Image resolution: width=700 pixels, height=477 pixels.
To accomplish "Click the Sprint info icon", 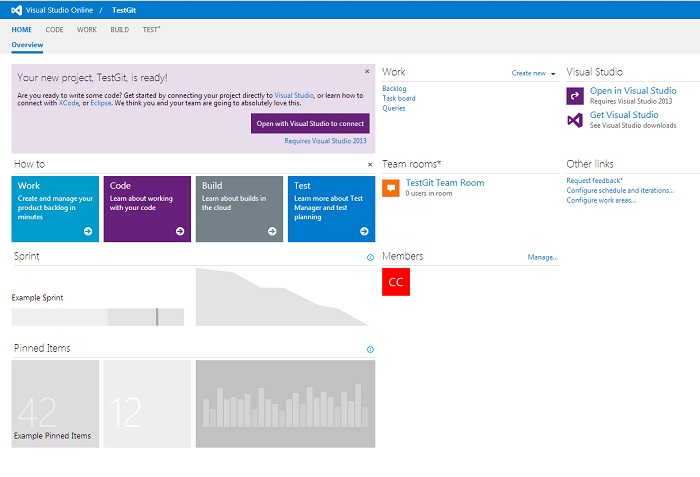I will click(370, 257).
